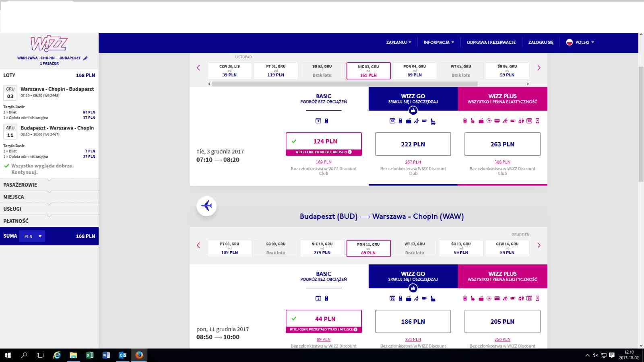644x362 pixels.
Task: Select the return Wizz Go fare at 186 PLN
Action: click(x=413, y=321)
